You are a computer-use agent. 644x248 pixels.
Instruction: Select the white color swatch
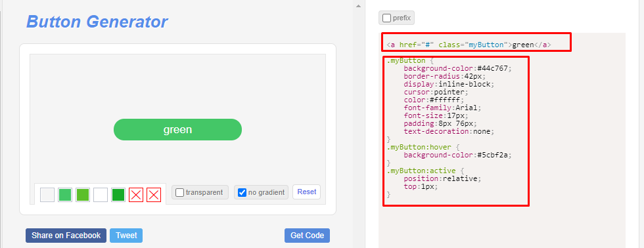pos(101,195)
